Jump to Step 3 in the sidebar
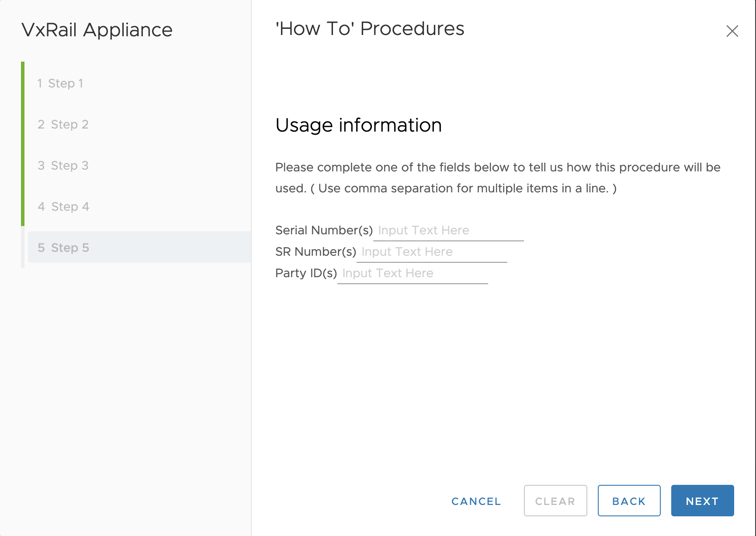 coord(63,165)
